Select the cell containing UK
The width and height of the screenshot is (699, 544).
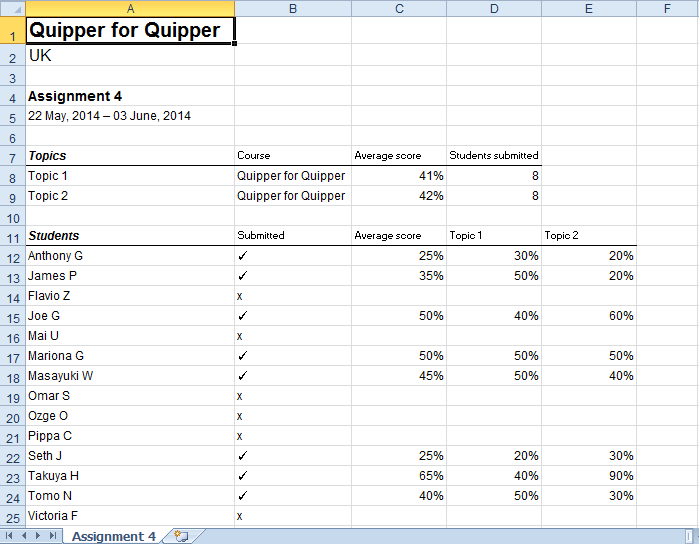click(130, 55)
